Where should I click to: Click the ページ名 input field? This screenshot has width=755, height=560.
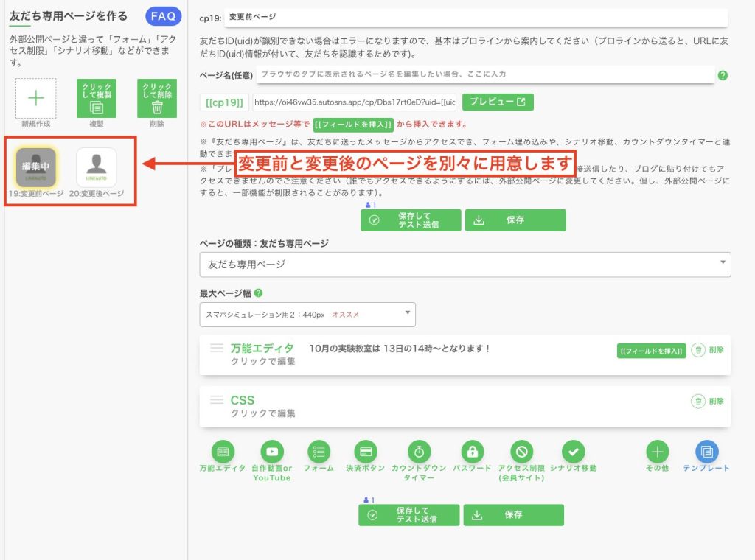(485, 74)
